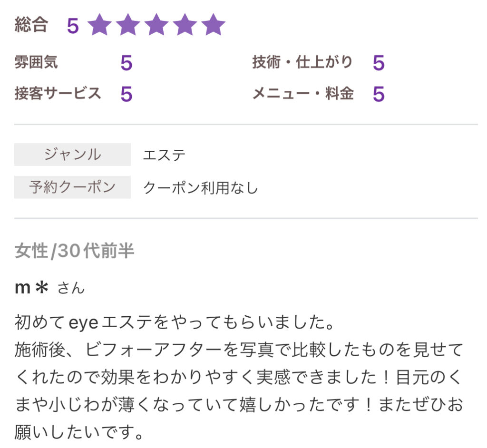Click the first purple rating star
The image size is (487, 448).
click(x=99, y=25)
